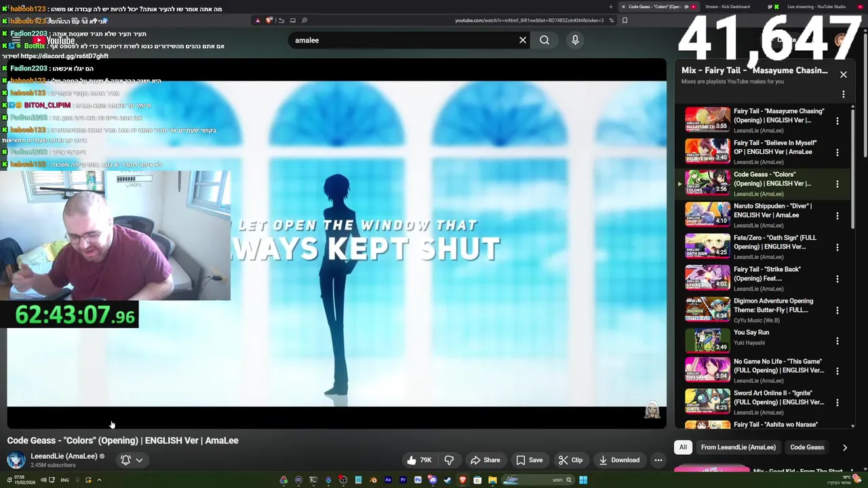Download the Code Geass video
This screenshot has width=868, height=488.
click(619, 460)
